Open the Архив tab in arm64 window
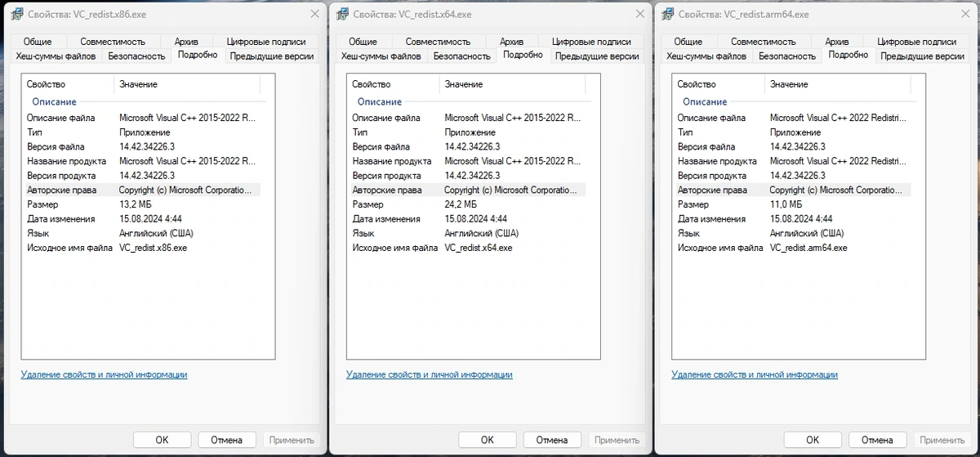Screen dimensions: 980x457 point(837,42)
